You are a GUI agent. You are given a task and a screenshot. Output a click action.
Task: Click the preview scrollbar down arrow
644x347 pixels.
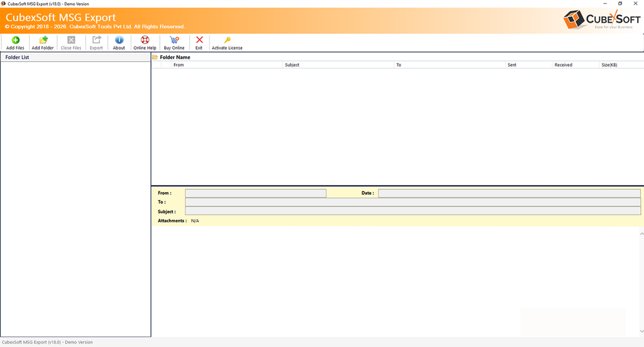pyautogui.click(x=641, y=331)
